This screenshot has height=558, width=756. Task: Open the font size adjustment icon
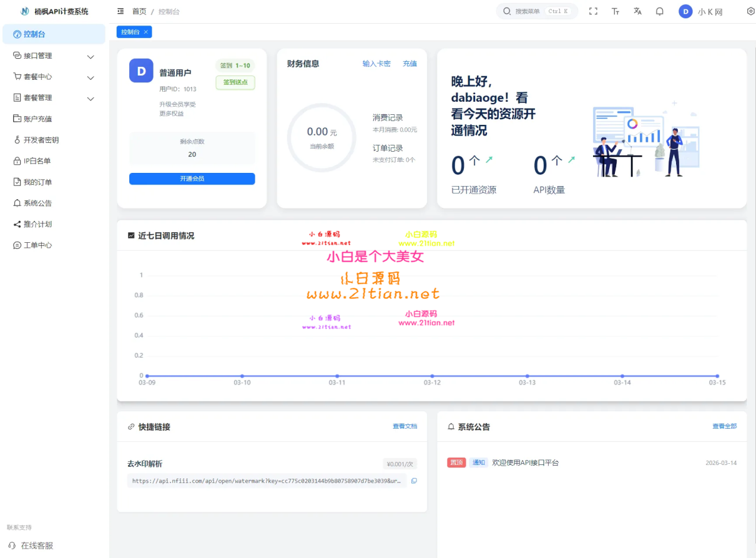(x=616, y=11)
